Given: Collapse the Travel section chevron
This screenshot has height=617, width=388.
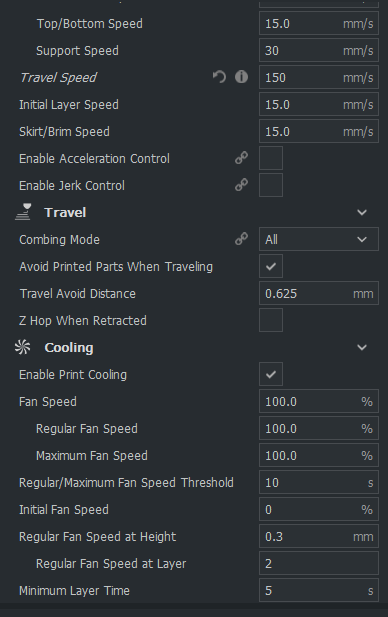Looking at the screenshot, I should click(x=362, y=212).
